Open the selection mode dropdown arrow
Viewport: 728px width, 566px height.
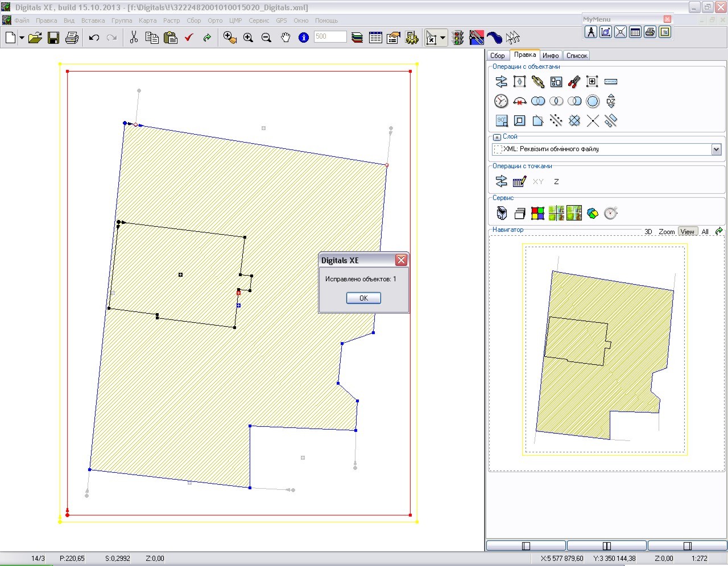442,38
